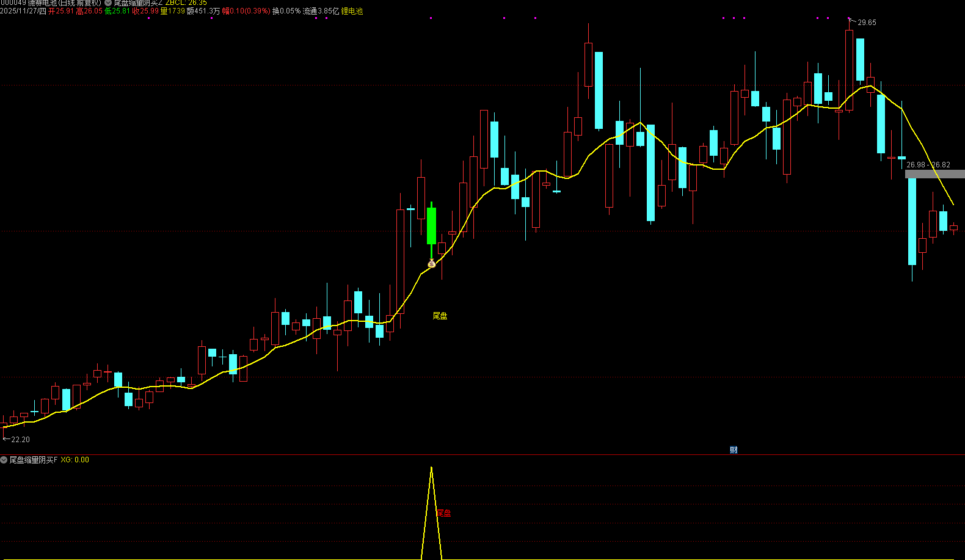
Task: Click the 低25.81 low price value
Action: point(117,11)
